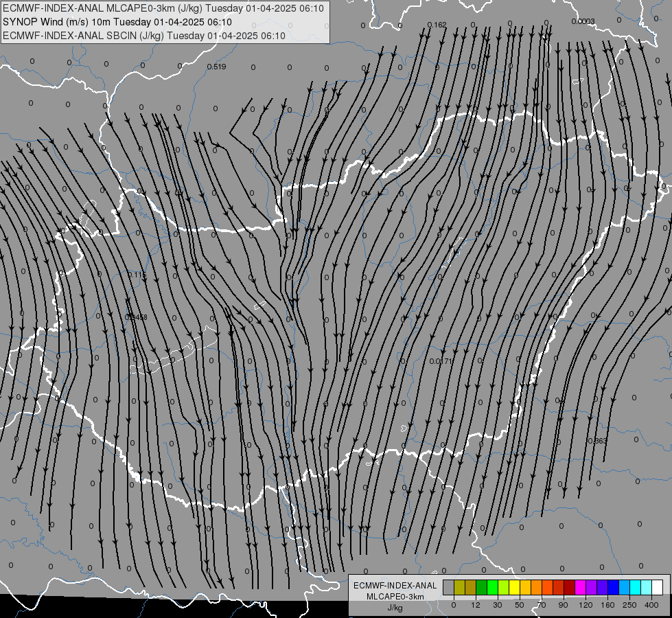Viewport: 672px width, 618px height.
Task: Click the white swatch at the legend's end
Action: 658,587
